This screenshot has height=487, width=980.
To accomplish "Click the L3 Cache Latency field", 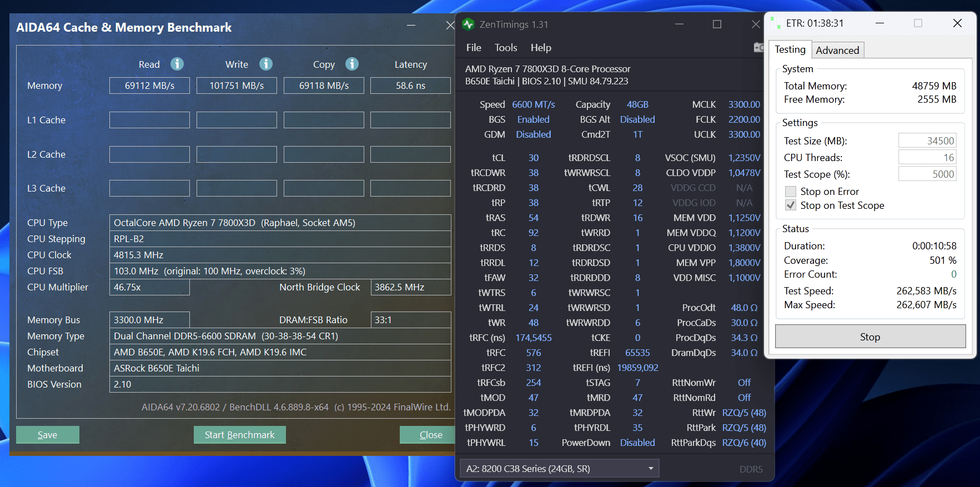I will (x=410, y=188).
